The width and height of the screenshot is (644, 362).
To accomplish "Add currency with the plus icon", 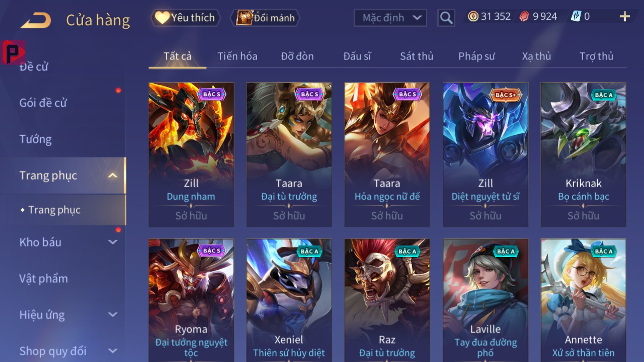I will point(624,16).
